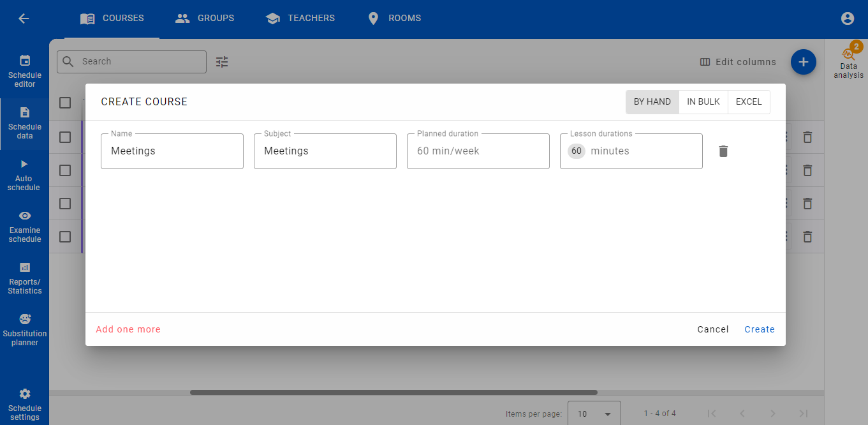Open Auto schedule in sidebar
This screenshot has height=425, width=868.
click(25, 175)
